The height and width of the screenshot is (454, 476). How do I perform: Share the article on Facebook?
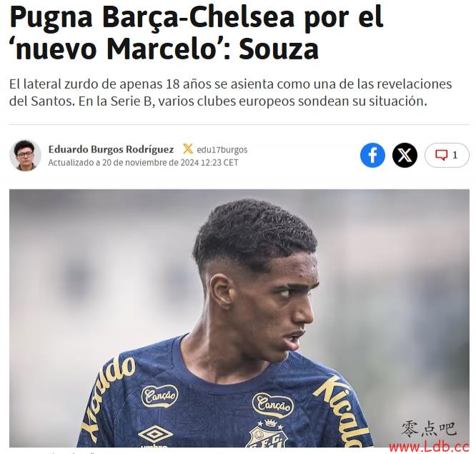372,155
